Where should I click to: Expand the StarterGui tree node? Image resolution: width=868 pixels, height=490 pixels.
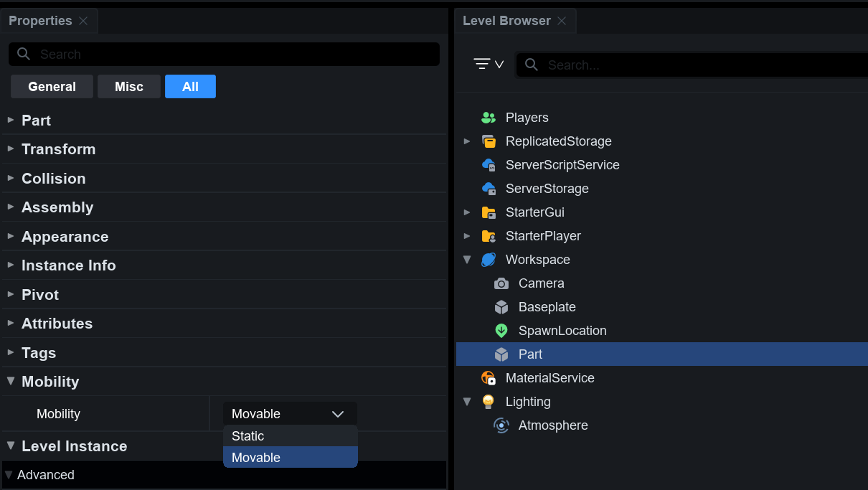coord(467,212)
